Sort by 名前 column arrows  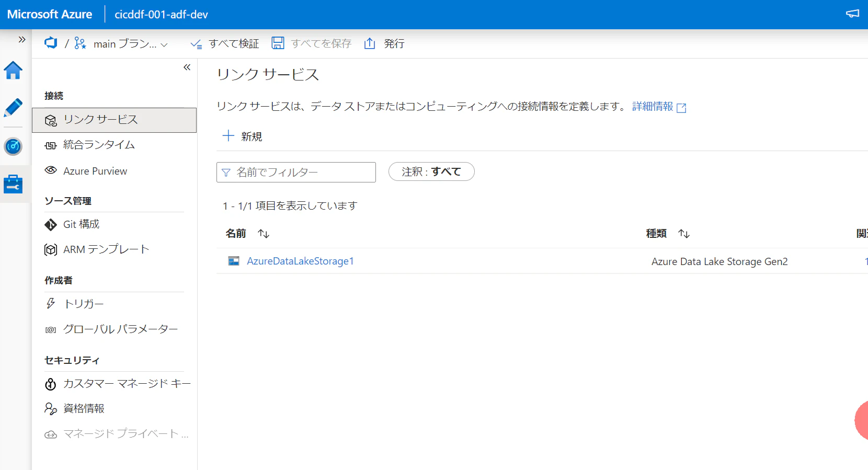click(x=264, y=234)
